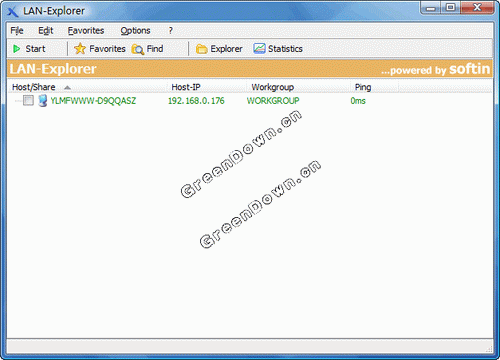This screenshot has width=500, height=360.
Task: Click the computer icon beside YLMFWWW-D9QQASZ
Action: (x=42, y=100)
